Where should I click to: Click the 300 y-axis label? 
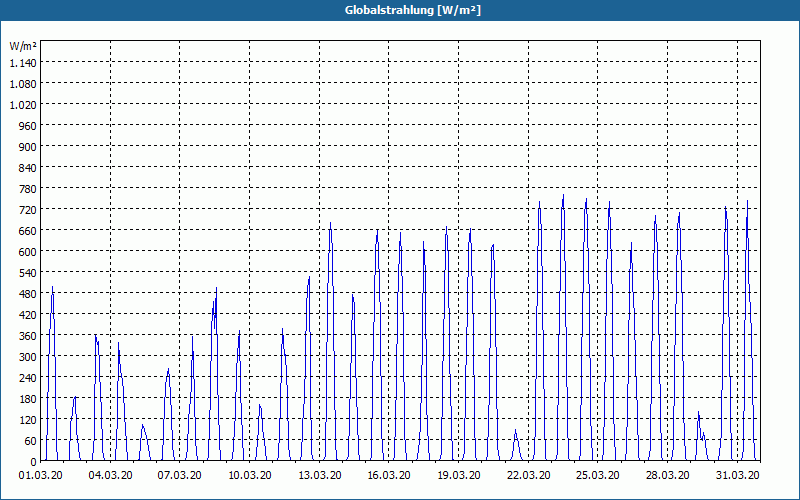28,357
